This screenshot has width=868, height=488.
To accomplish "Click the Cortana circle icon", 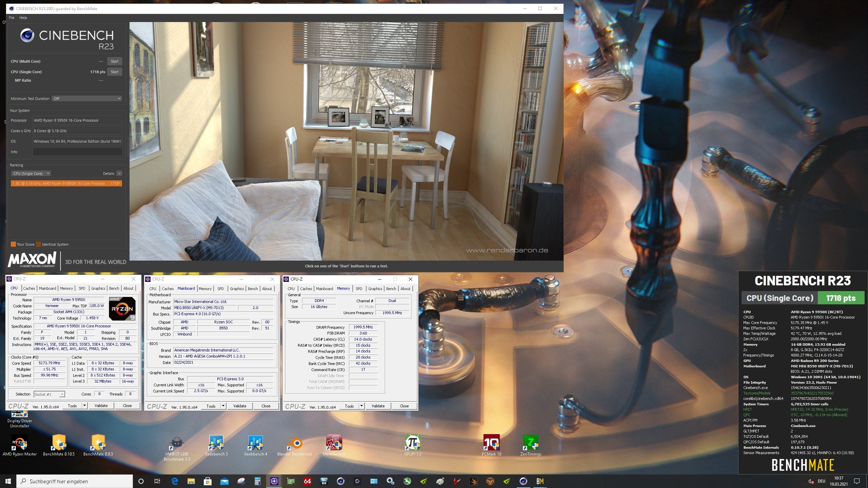I will (141, 481).
